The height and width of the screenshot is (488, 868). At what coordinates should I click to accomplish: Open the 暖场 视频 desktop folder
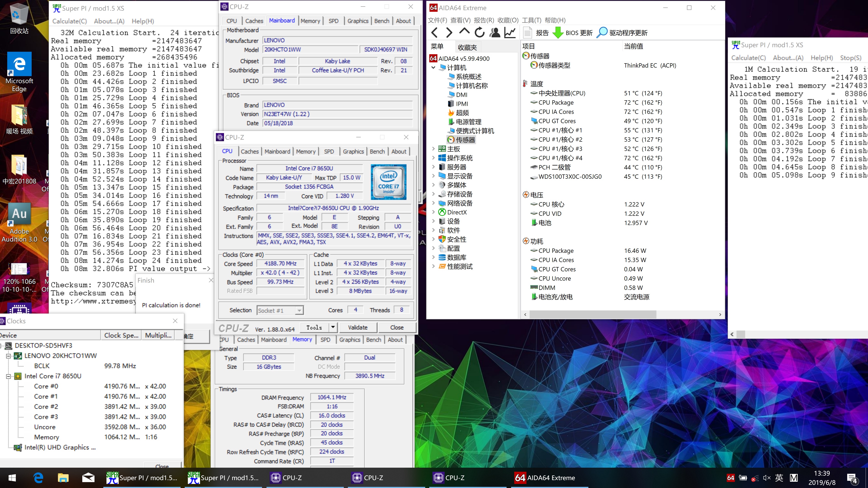point(19,120)
